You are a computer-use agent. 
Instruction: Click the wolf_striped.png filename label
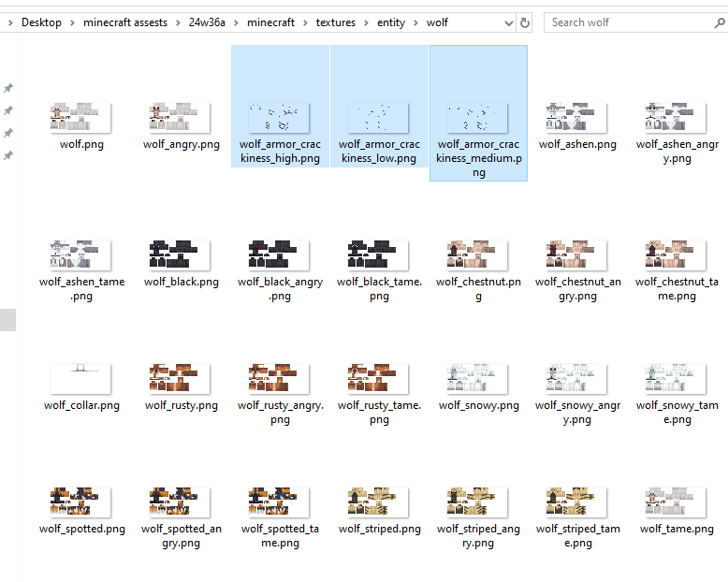pyautogui.click(x=379, y=529)
